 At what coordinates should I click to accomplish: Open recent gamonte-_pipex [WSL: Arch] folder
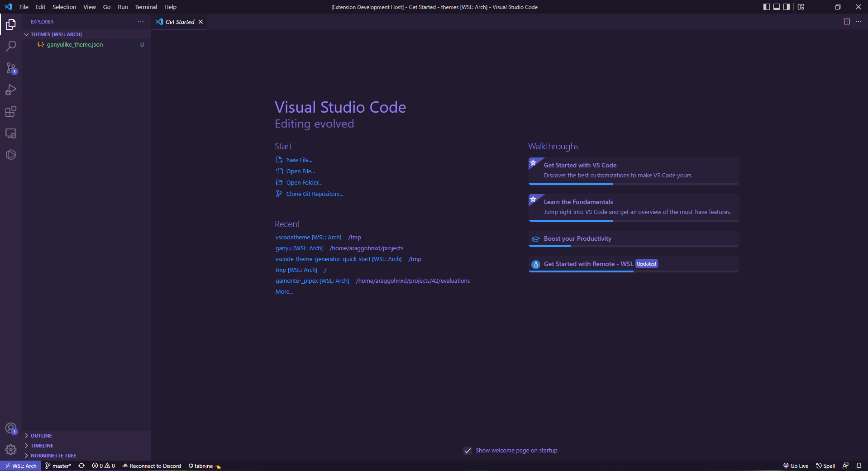coord(312,281)
